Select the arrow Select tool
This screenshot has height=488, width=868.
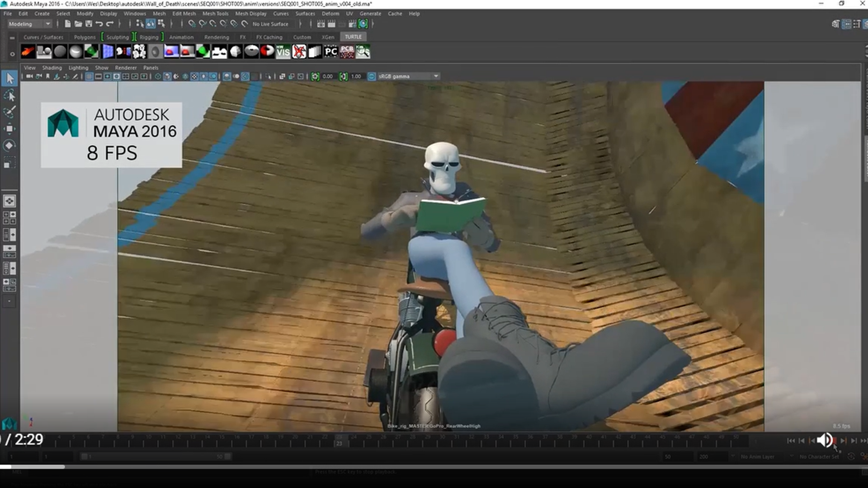pos(9,79)
